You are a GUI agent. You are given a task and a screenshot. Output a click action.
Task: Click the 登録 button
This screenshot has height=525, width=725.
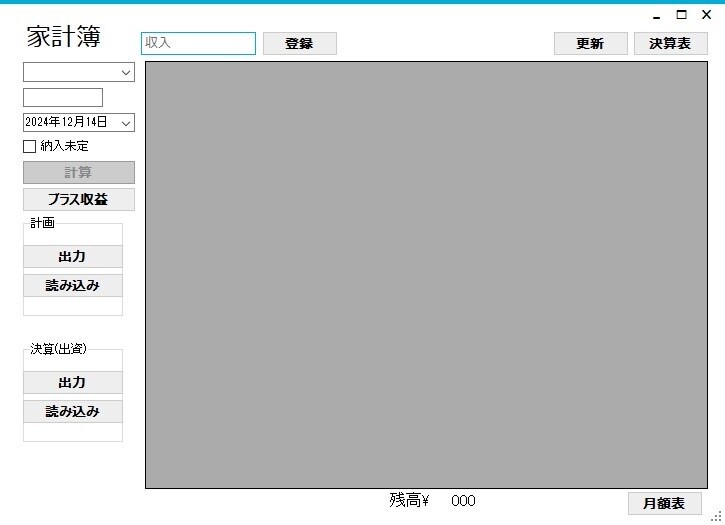click(x=300, y=43)
